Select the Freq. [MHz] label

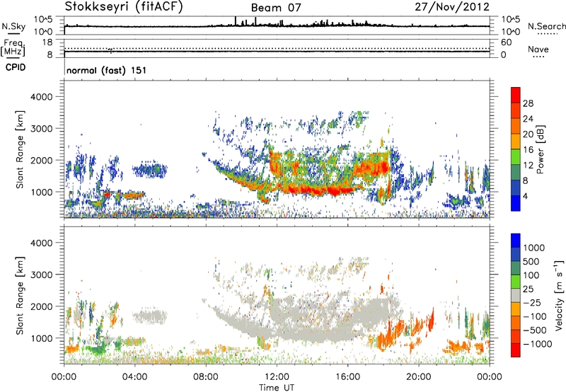coord(13,48)
